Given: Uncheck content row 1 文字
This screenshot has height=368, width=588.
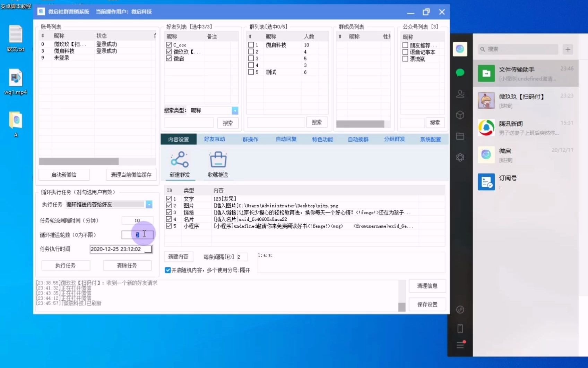Looking at the screenshot, I should click(x=169, y=199).
